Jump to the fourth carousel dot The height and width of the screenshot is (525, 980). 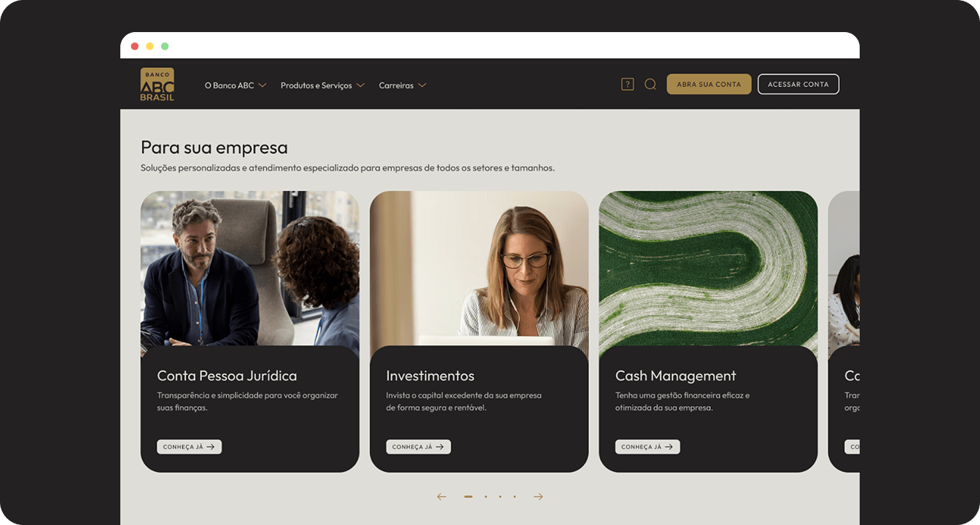pos(514,497)
